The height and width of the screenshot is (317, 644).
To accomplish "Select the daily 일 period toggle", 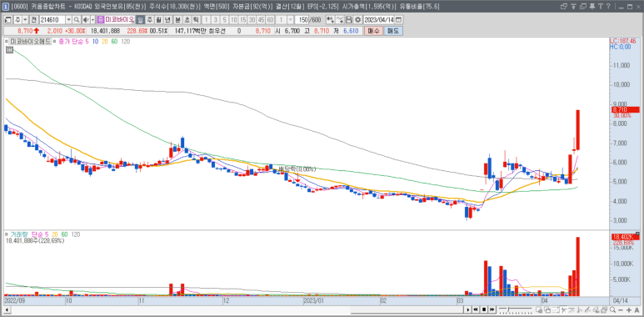I will pos(140,20).
